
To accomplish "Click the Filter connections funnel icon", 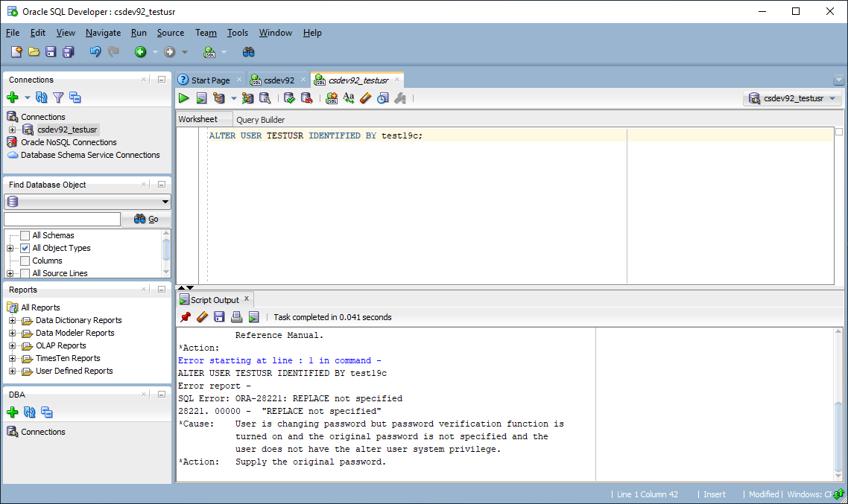I will coord(58,98).
